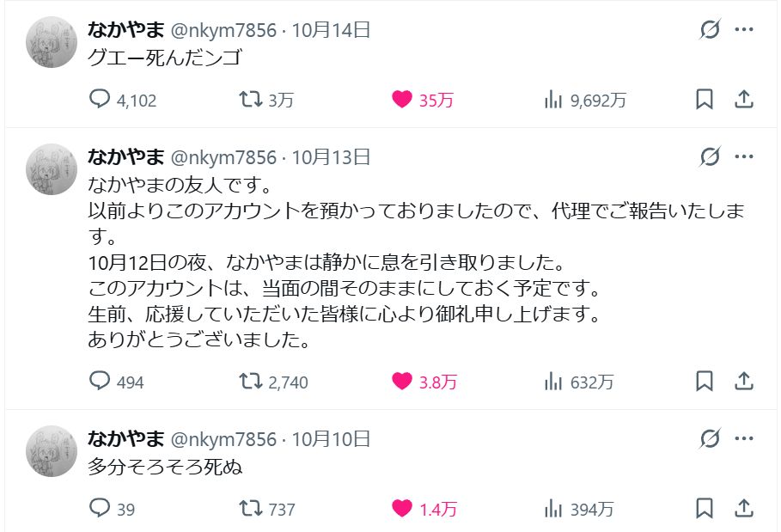Open the なかやま display name on the October 13 tweet
Image resolution: width=781 pixels, height=532 pixels.
point(126,157)
